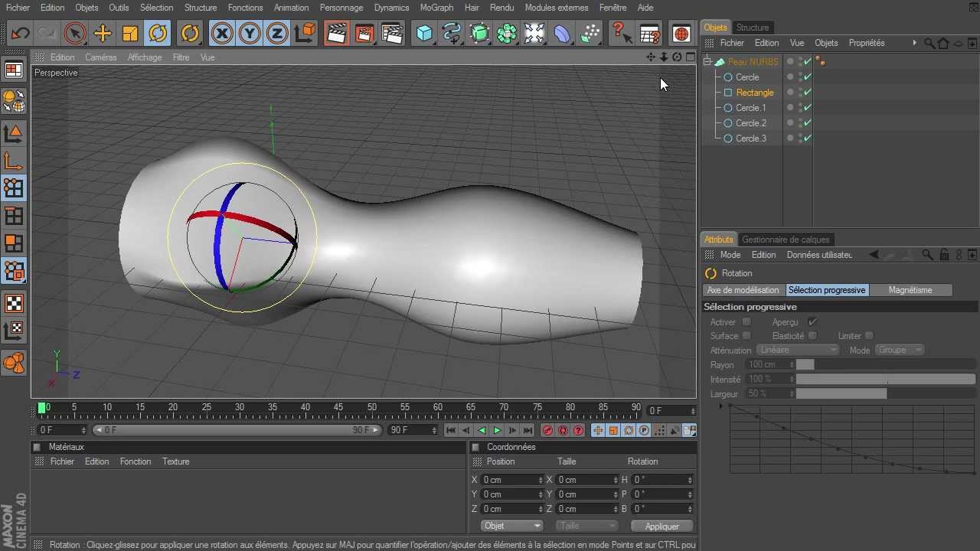Switch the coordinate system cube icon
This screenshot has height=551, width=980.
[x=305, y=34]
